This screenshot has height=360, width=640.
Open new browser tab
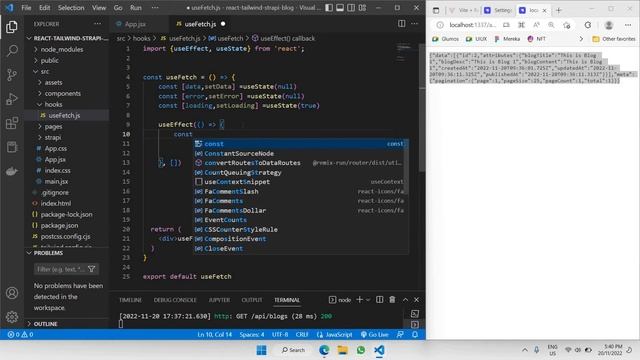(559, 10)
